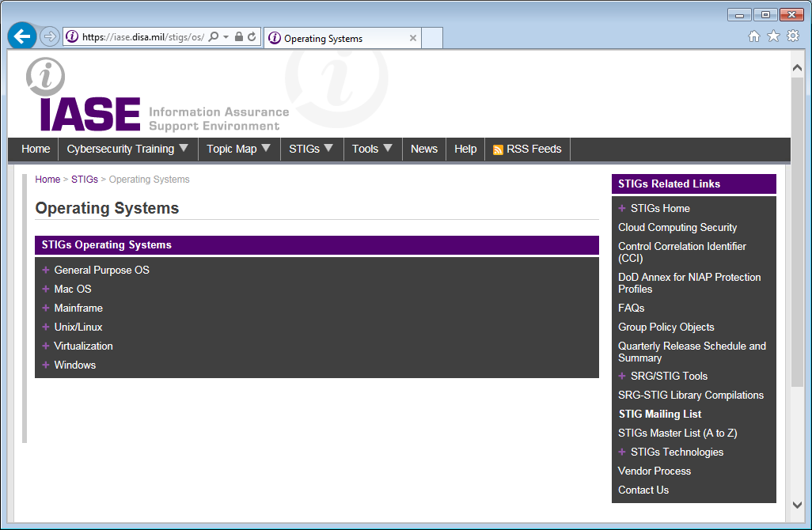Screen dimensions: 812x530
Task: Open STIGs Master List (A to Z)
Action: (677, 433)
